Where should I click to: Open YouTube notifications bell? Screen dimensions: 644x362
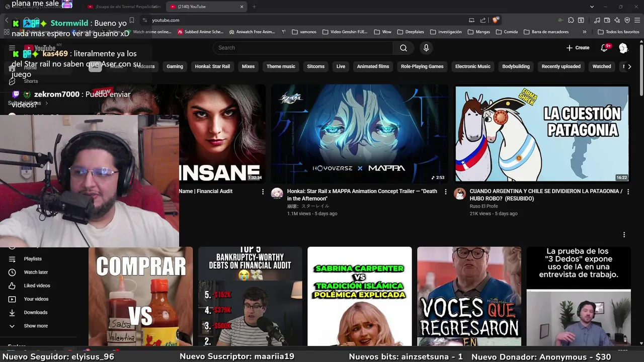click(x=604, y=48)
